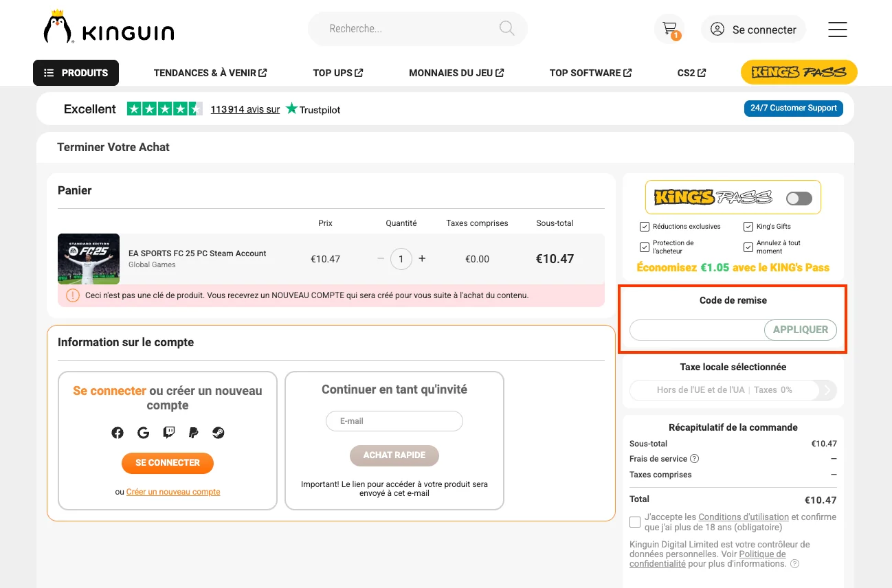Click the EA SPORTS FC 25 PC Steam Account title
Image resolution: width=892 pixels, height=588 pixels.
click(x=197, y=253)
